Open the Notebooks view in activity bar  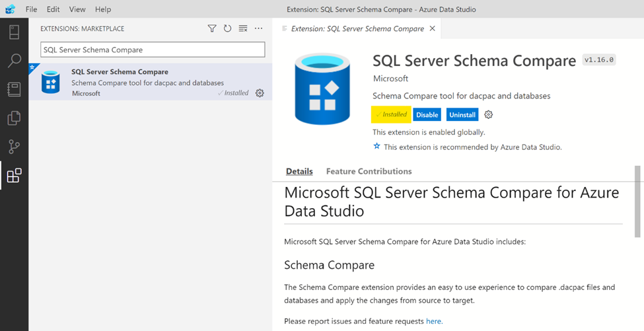(x=14, y=89)
